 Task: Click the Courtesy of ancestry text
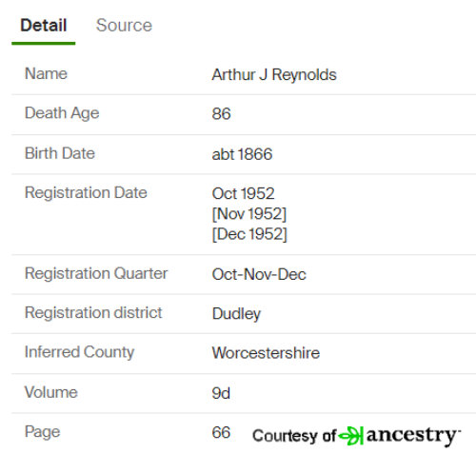pyautogui.click(x=357, y=436)
